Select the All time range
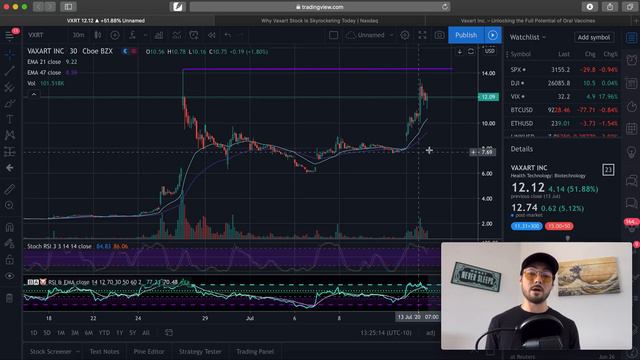This screenshot has height=360, width=640. coord(146,333)
